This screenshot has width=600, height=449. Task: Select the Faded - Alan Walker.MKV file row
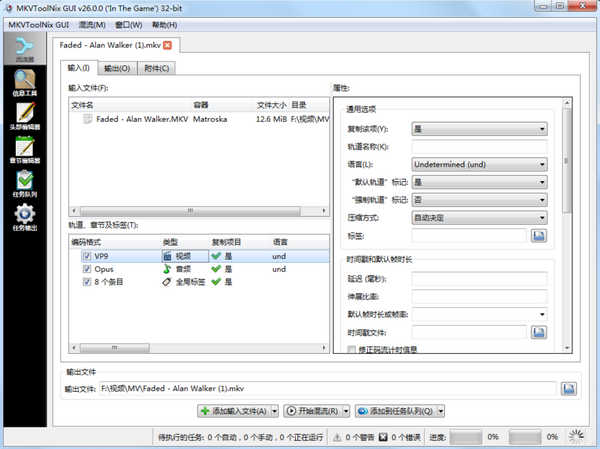(x=199, y=119)
